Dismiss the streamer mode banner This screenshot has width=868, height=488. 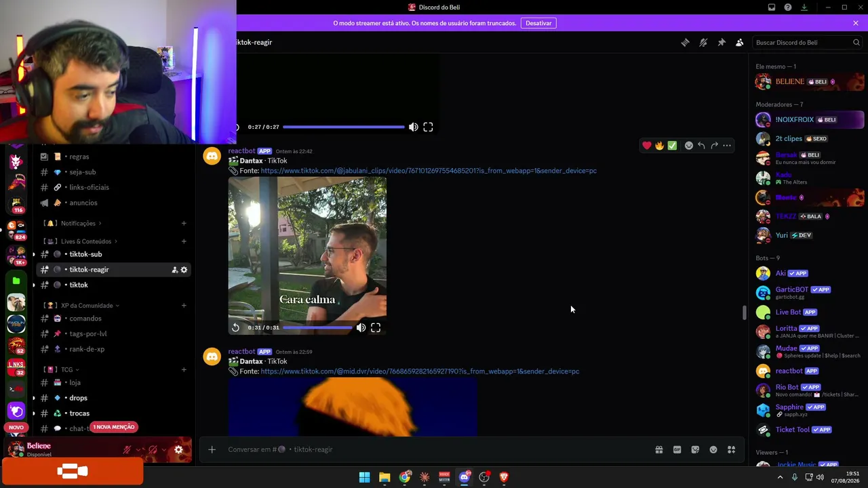856,23
